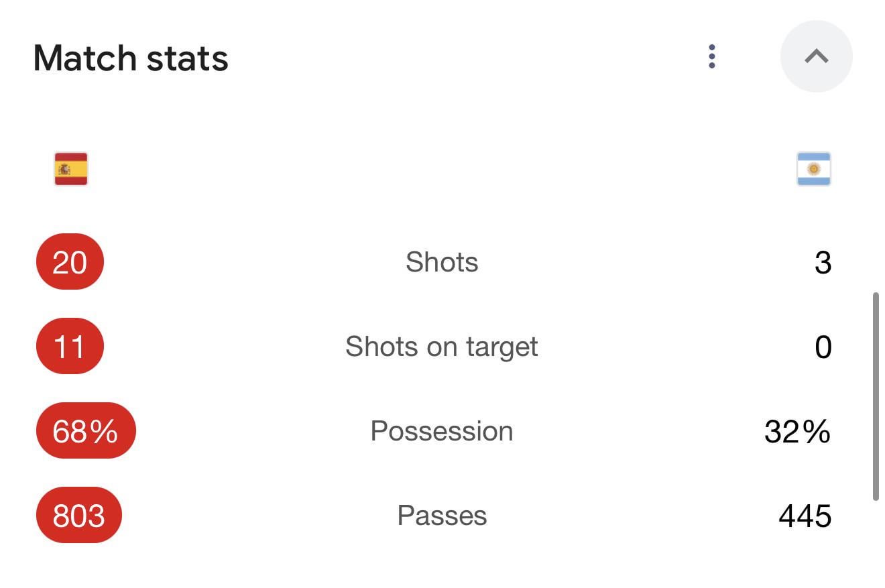Select Spain's 68% possession badge

click(86, 430)
